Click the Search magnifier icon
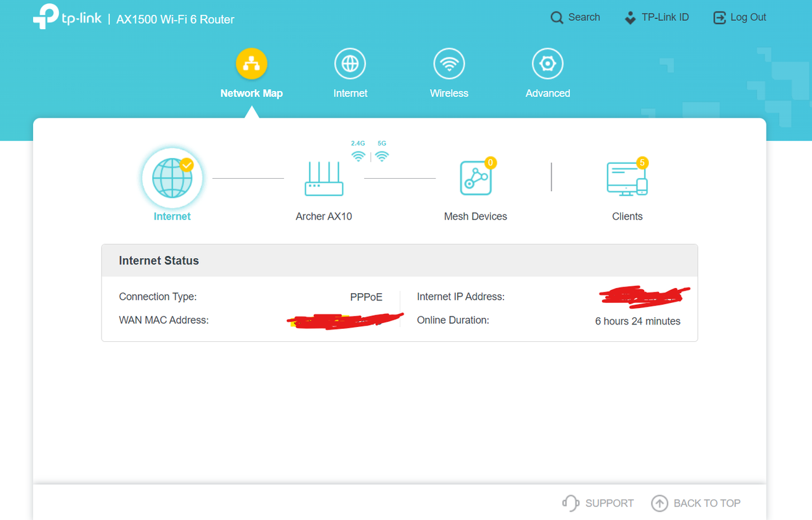The image size is (812, 520). tap(557, 18)
